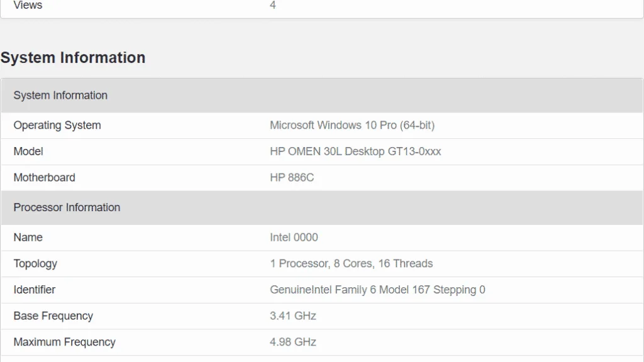Click the Views row label
Screen dimensions: 644x362
coord(28,6)
